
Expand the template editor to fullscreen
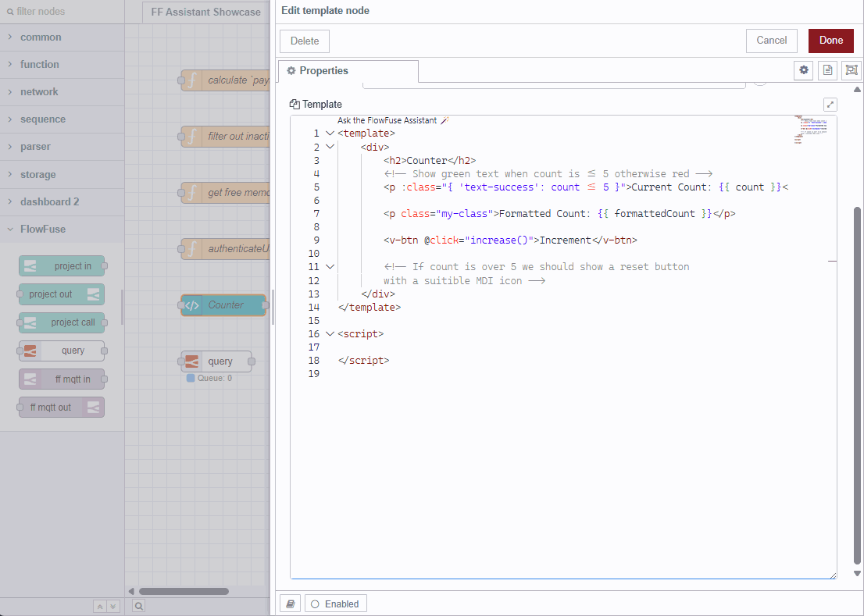(830, 104)
